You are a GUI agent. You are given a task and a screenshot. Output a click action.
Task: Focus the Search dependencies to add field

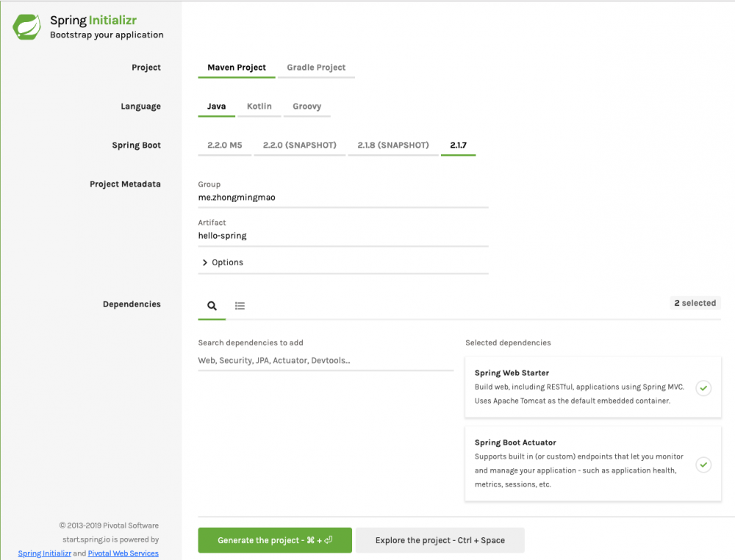click(326, 361)
